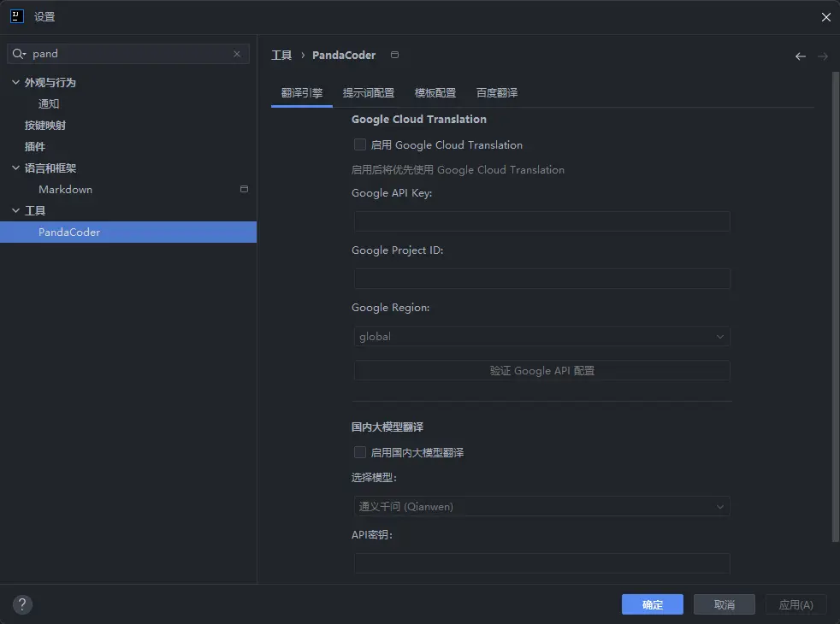
Task: Click 验证 Google API 配置 button
Action: (x=541, y=370)
